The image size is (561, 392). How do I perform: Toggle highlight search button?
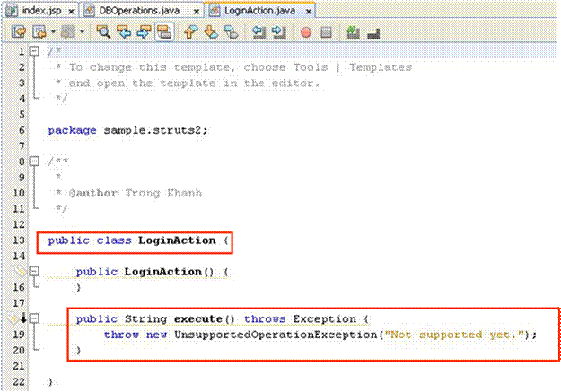pyautogui.click(x=164, y=32)
